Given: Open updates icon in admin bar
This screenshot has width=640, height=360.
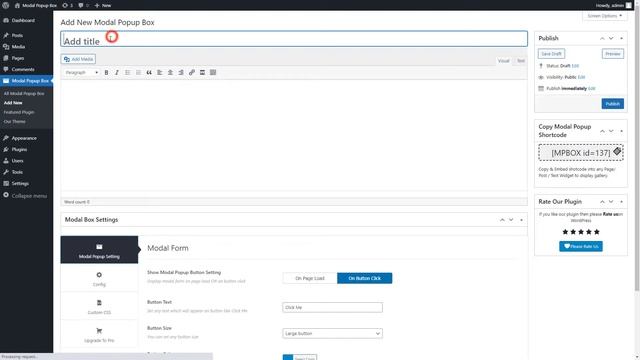Looking at the screenshot, I should click(67, 5).
